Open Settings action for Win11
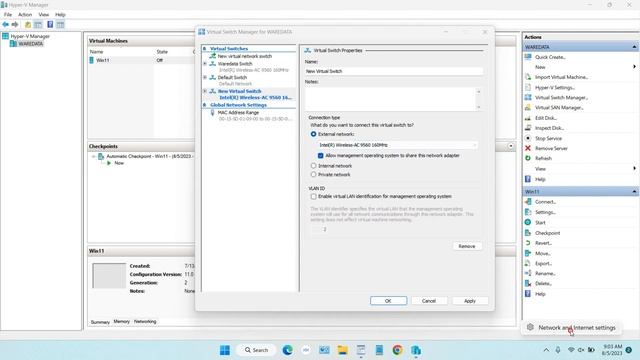The height and width of the screenshot is (360, 640). 545,212
